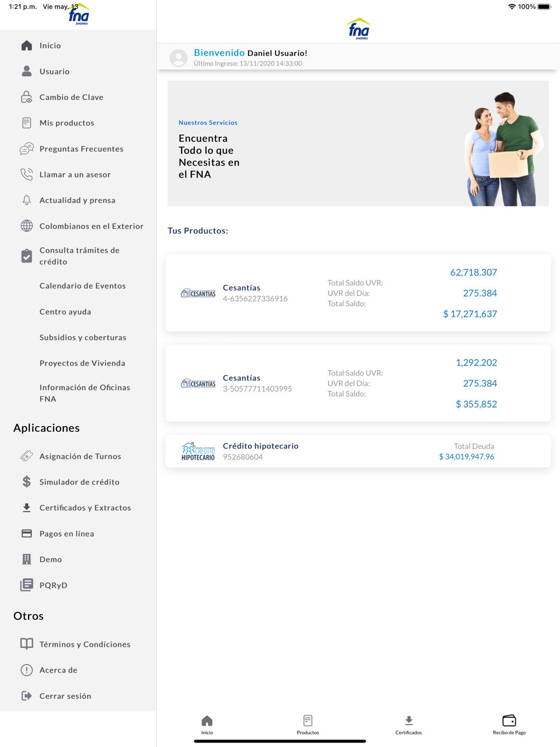The height and width of the screenshot is (747, 560).
Task: Tap Cesantías logo on account 3-50577711403995
Action: click(x=198, y=383)
